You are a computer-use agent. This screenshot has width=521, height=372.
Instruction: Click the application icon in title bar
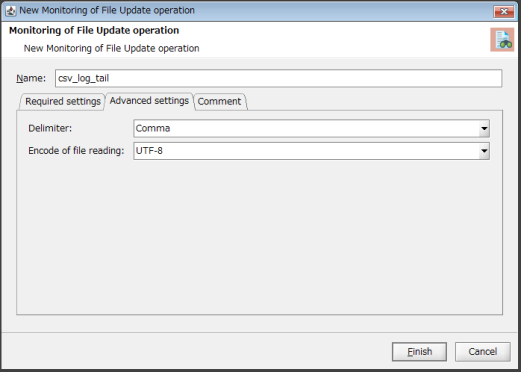click(x=11, y=11)
